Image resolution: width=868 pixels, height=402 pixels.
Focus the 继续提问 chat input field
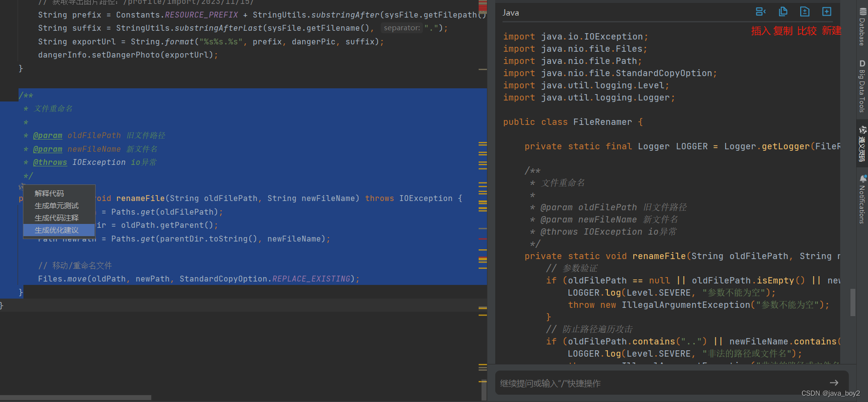[x=664, y=383]
